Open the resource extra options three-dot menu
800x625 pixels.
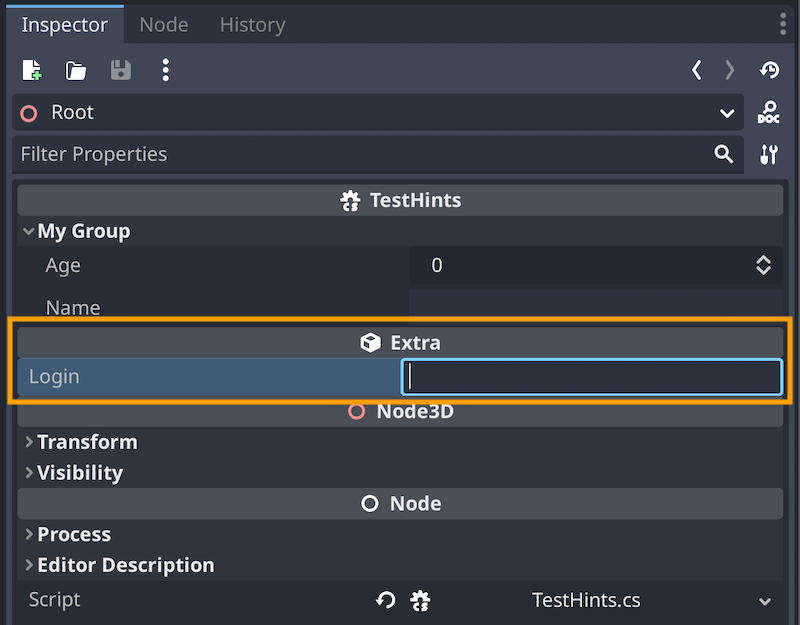pyautogui.click(x=165, y=70)
